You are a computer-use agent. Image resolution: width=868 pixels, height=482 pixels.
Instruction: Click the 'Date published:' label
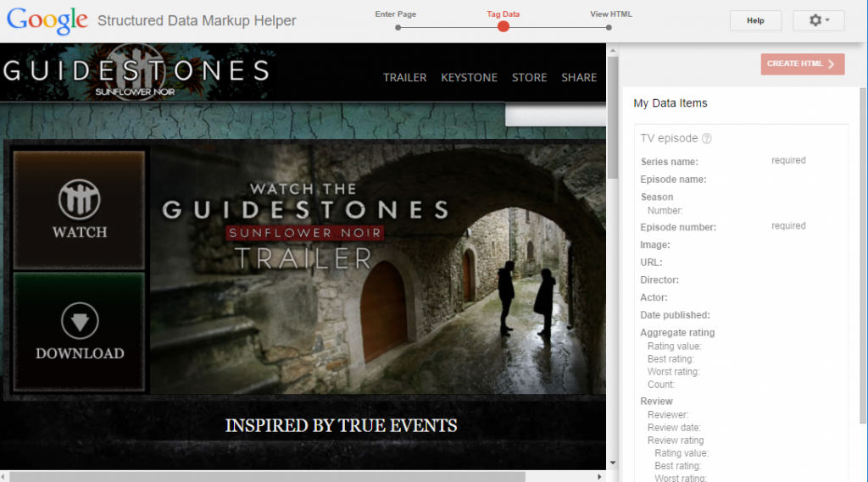[x=675, y=315]
